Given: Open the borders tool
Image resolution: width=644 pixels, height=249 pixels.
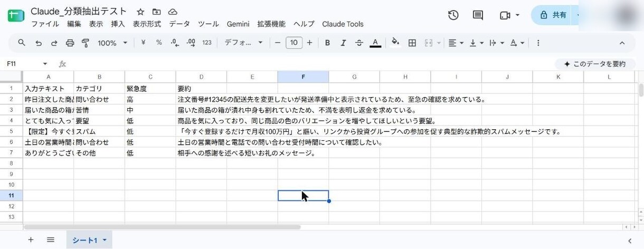Looking at the screenshot, I should [412, 43].
